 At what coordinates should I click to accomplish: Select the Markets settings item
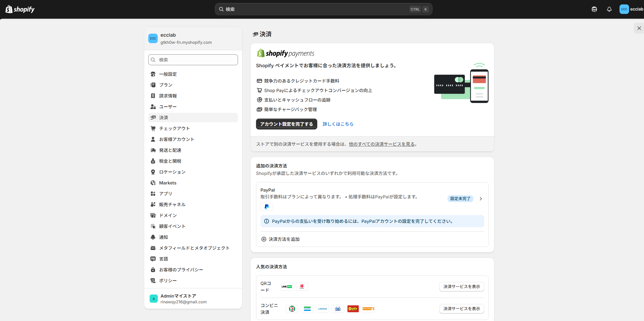click(x=168, y=183)
